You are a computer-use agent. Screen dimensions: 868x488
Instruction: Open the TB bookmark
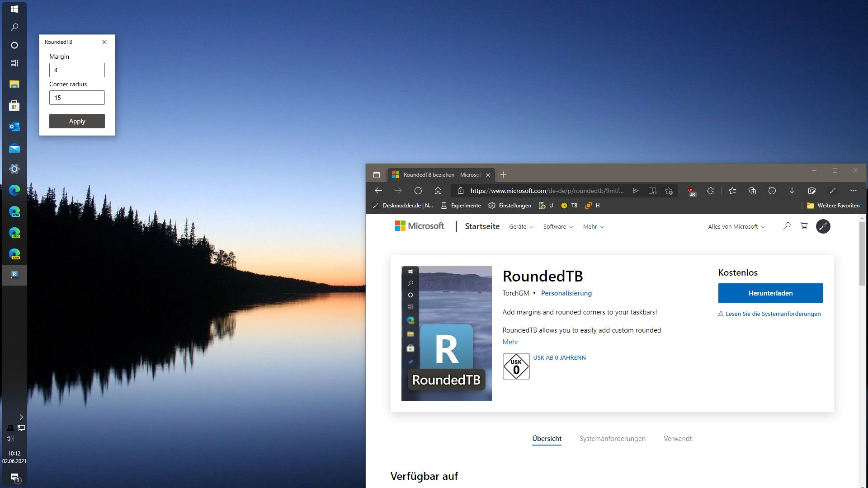[x=569, y=206]
